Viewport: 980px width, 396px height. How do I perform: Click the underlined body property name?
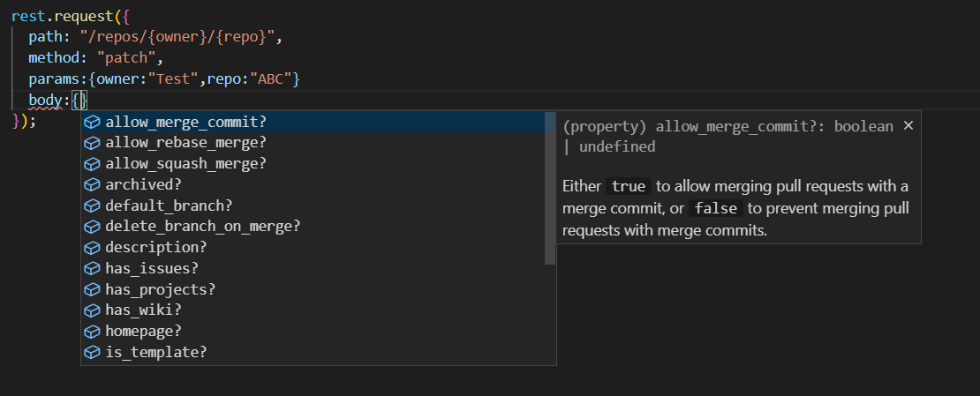[45, 100]
